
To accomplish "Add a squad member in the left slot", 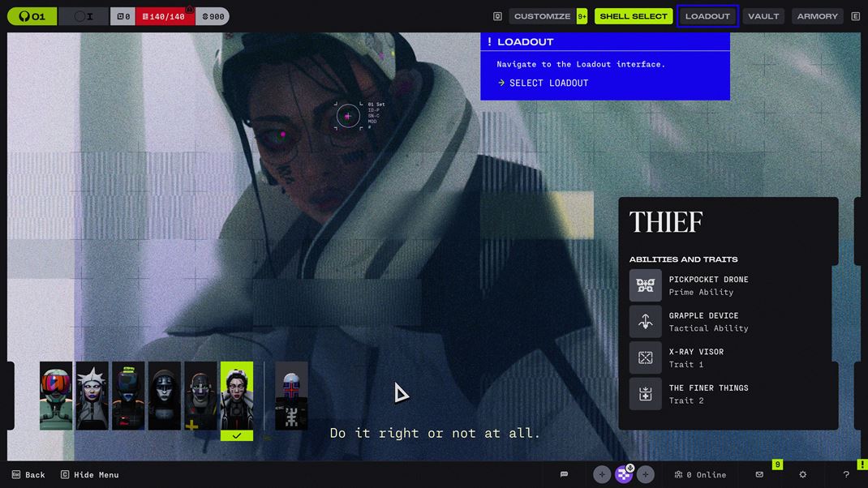I will 602,474.
